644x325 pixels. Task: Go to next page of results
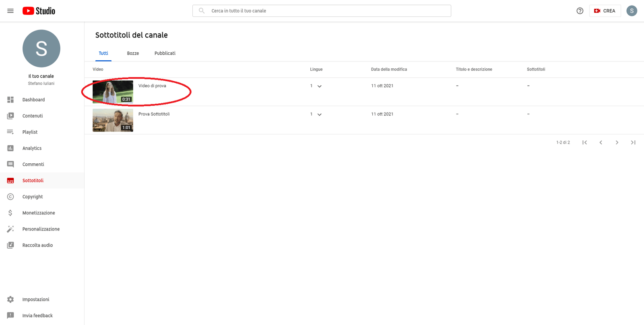click(617, 142)
